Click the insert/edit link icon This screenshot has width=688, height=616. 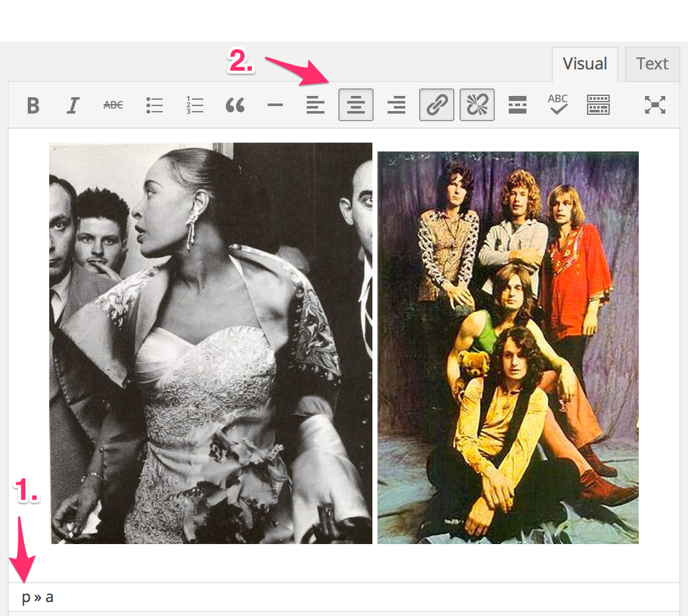point(437,105)
